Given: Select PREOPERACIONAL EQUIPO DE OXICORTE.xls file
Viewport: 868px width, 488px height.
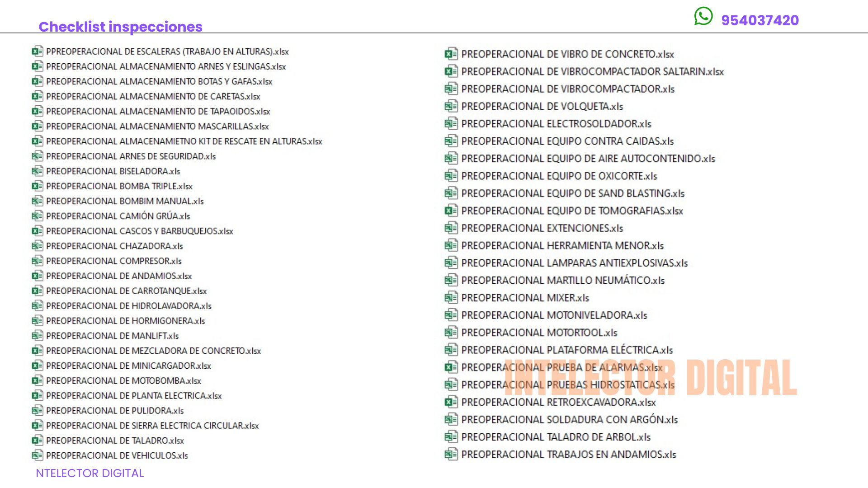Looking at the screenshot, I should (559, 176).
